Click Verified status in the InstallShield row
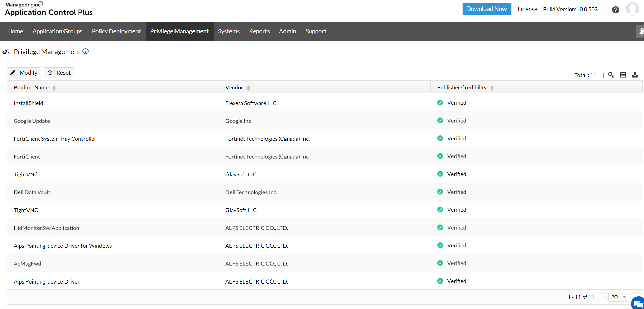The height and width of the screenshot is (309, 644). (x=452, y=103)
